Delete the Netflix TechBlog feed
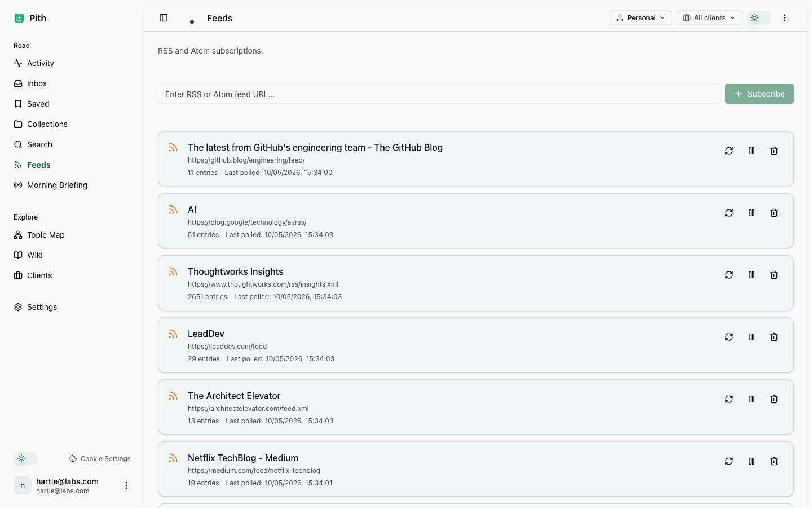Screen dimensions: 812x508 (774, 461)
